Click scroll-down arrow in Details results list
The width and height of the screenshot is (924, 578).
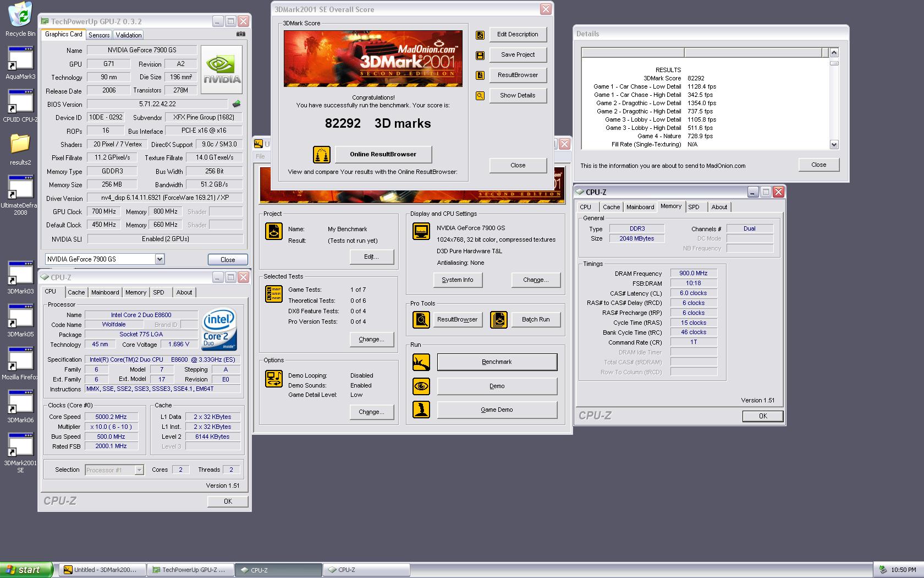pos(834,145)
